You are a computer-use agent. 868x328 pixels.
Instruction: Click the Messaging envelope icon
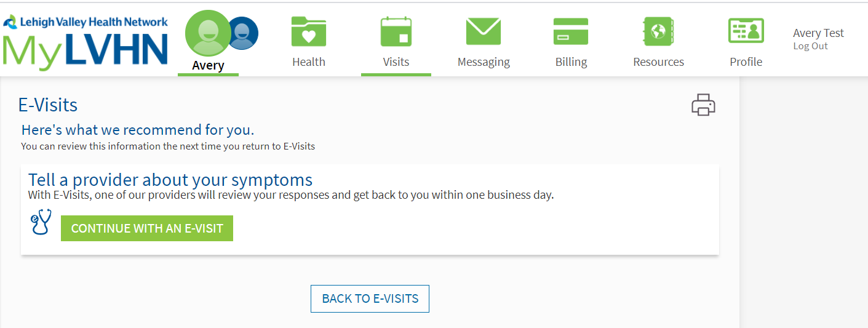coord(483,31)
